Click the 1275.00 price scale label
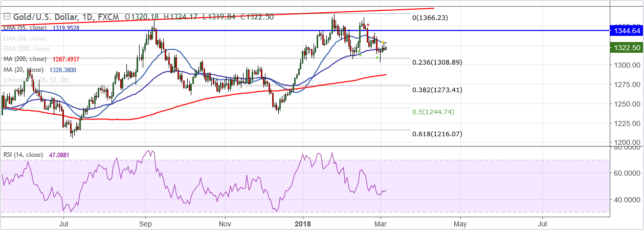The image size is (644, 230). (626, 85)
